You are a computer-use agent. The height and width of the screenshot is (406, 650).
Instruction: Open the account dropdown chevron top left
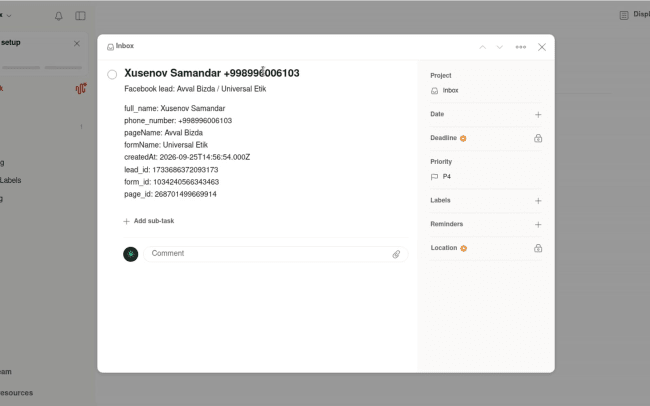coord(9,16)
